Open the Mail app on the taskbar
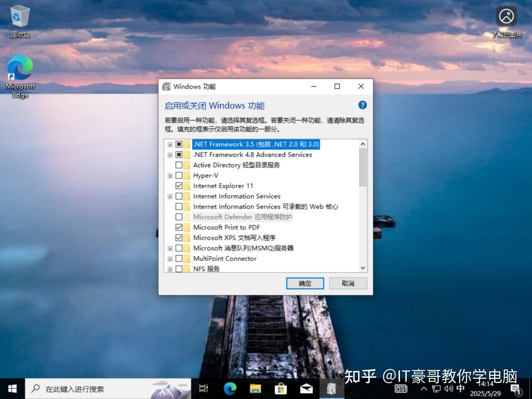This screenshot has height=399, width=532. tap(306, 389)
